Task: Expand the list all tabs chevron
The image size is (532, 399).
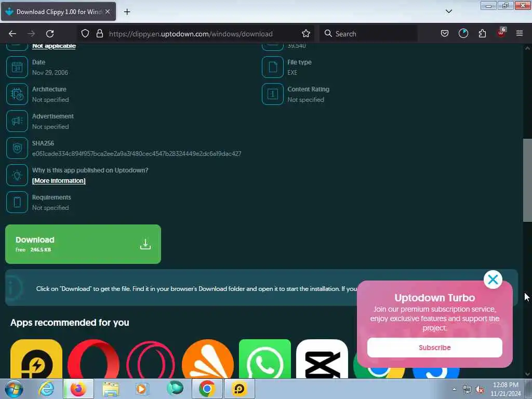Action: pyautogui.click(x=448, y=11)
